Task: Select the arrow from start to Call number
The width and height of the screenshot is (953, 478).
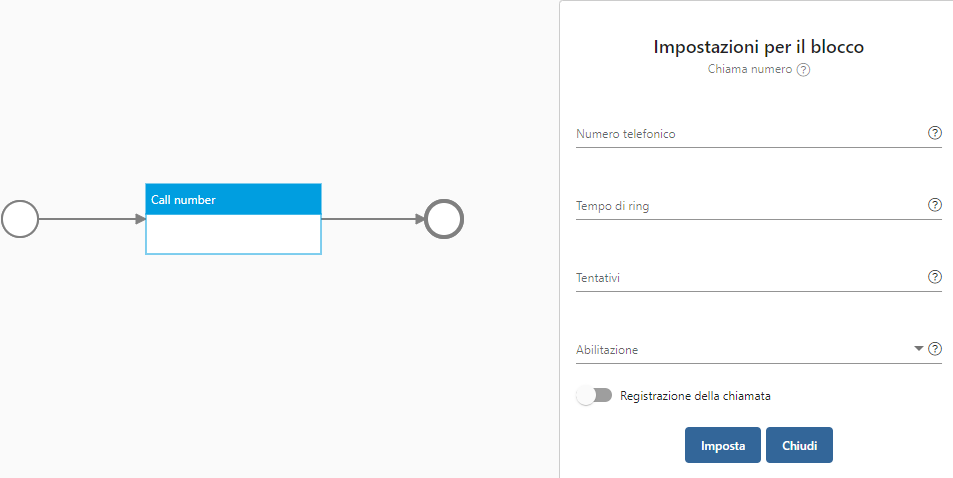Action: (x=92, y=219)
